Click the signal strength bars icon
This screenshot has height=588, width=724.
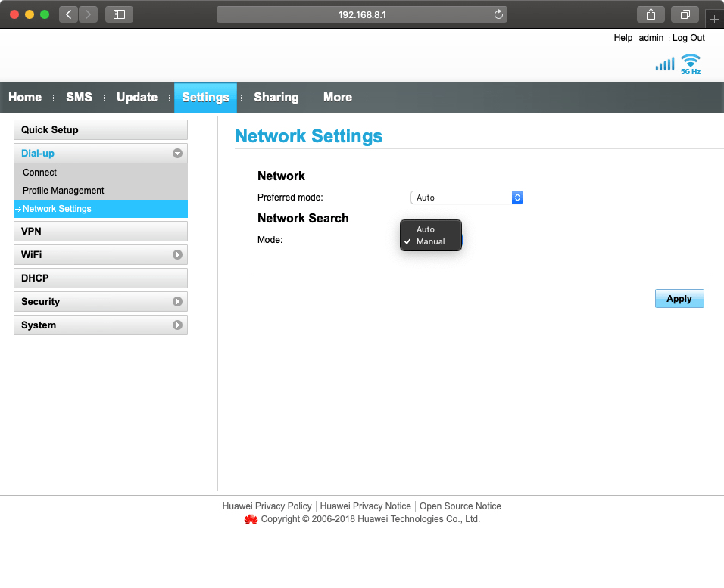tap(664, 64)
